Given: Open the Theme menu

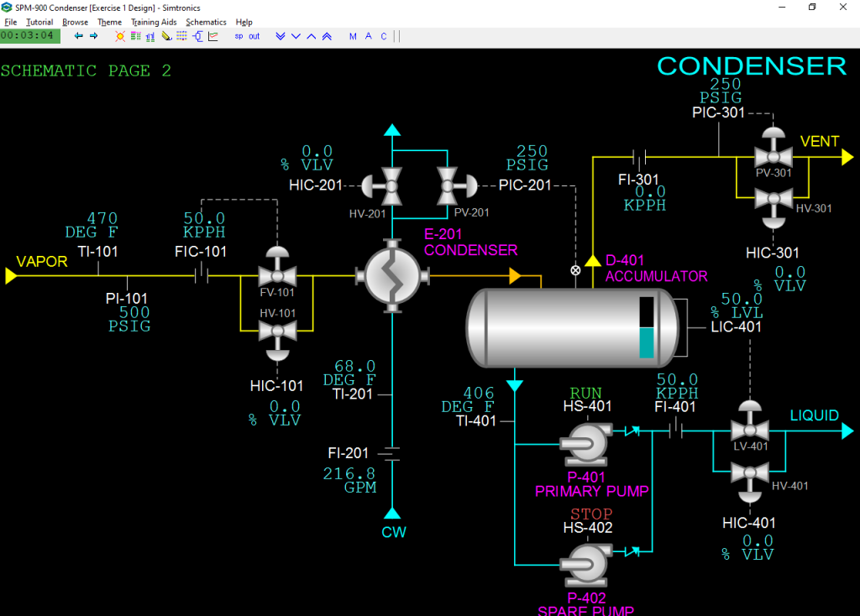Looking at the screenshot, I should pyautogui.click(x=110, y=22).
